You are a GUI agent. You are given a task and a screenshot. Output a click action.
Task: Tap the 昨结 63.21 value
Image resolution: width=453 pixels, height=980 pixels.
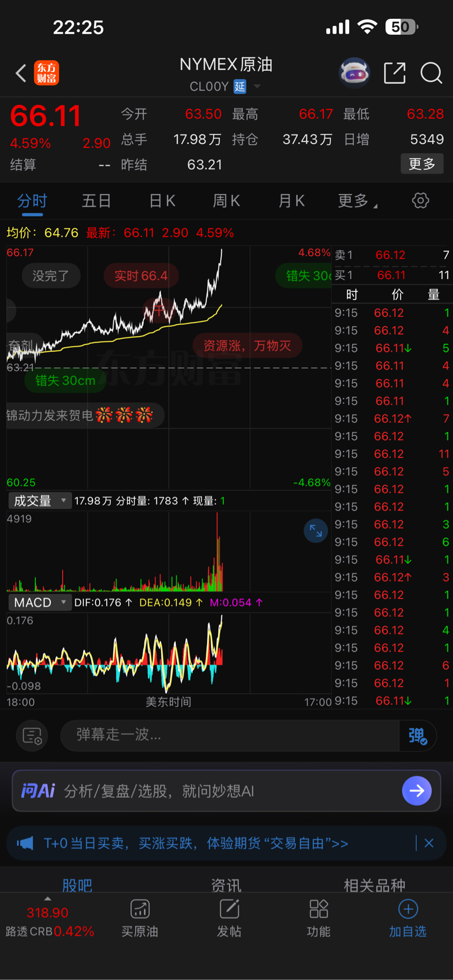[205, 165]
